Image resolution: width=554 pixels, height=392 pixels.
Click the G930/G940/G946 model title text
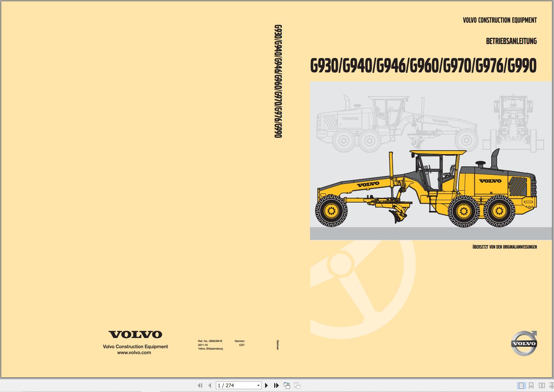423,66
